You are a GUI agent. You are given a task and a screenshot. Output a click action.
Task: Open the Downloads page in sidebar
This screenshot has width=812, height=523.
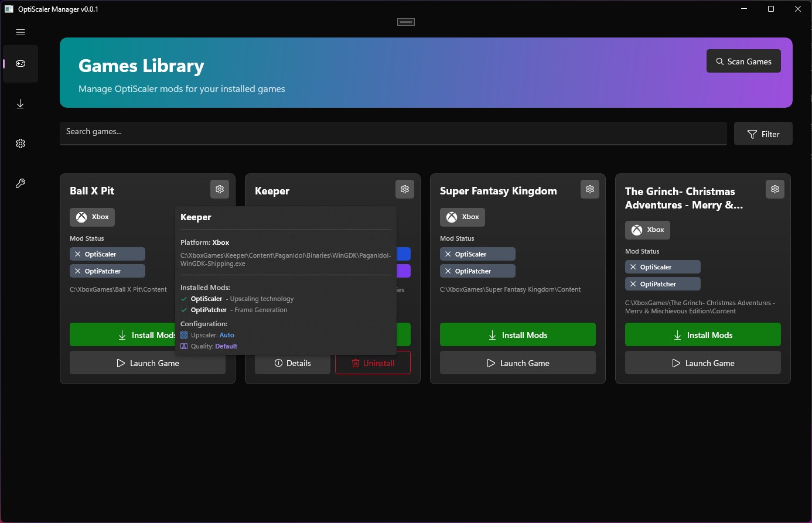click(x=21, y=104)
